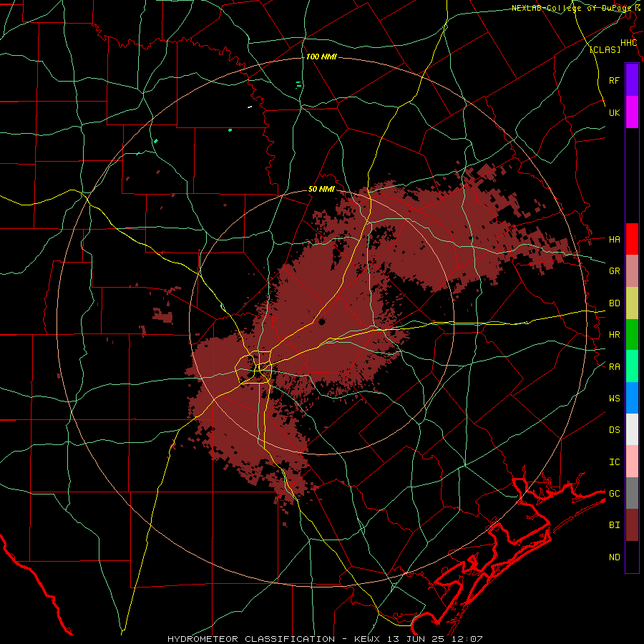
Task: Click the IC legend label
Action: 614,462
